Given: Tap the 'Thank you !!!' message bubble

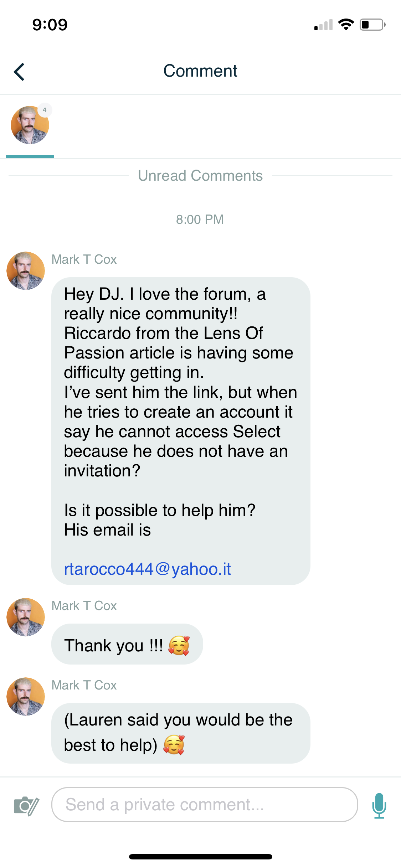Looking at the screenshot, I should [127, 644].
